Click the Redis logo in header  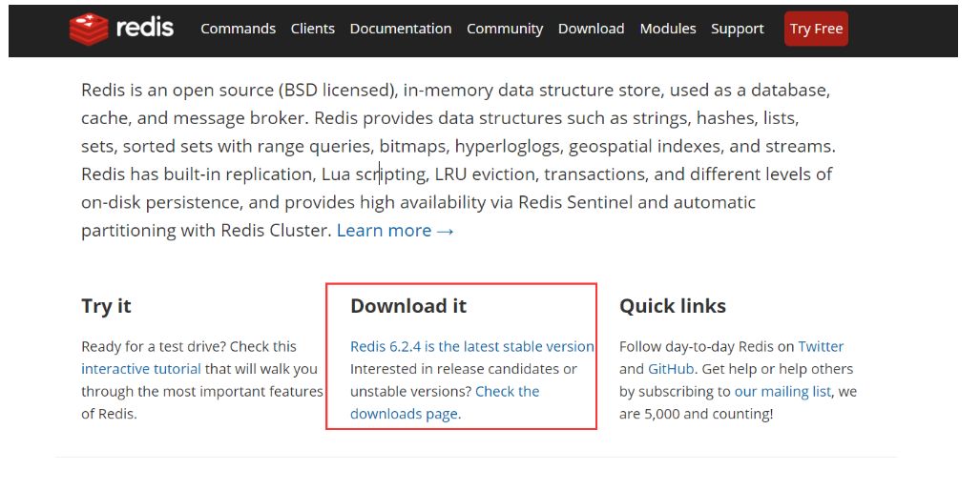pyautogui.click(x=121, y=29)
